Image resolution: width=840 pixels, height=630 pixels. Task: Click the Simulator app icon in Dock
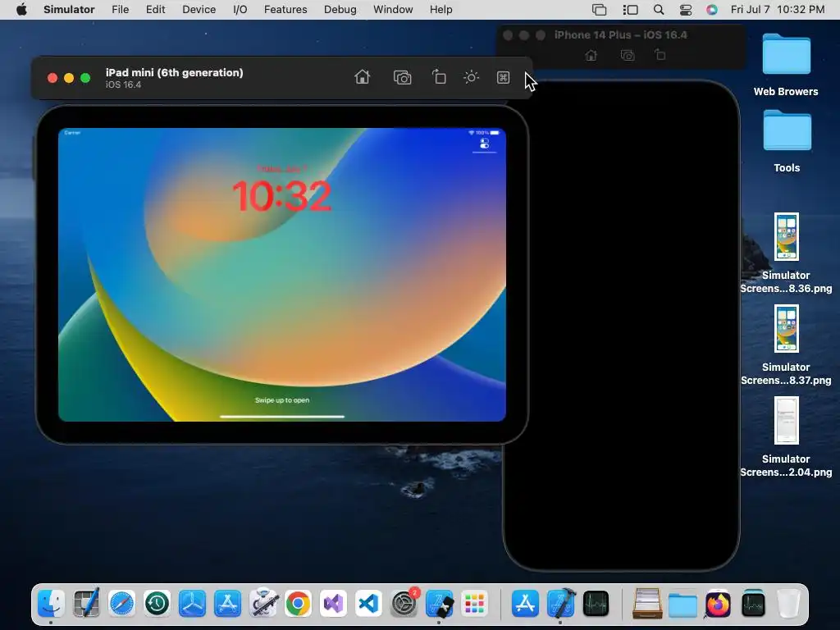click(x=440, y=604)
